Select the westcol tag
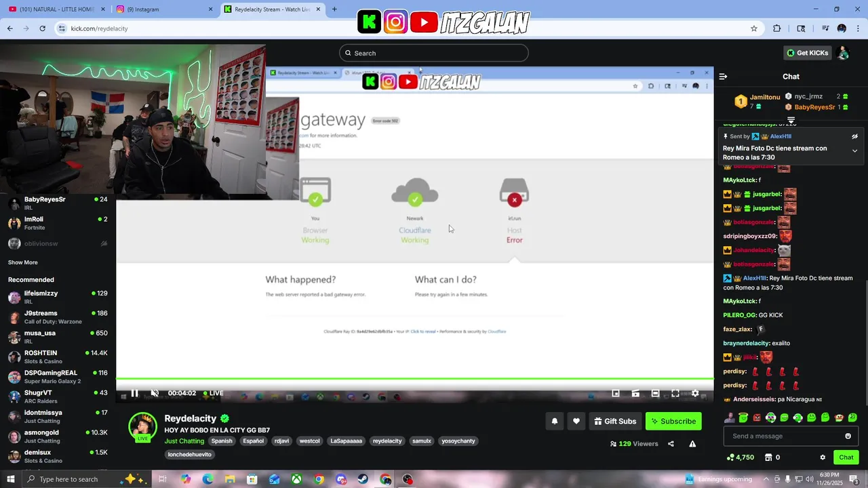The height and width of the screenshot is (488, 868). coord(309,441)
